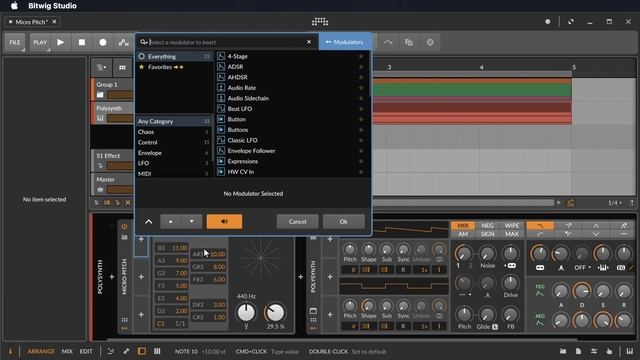Favorite the Beat LFO star

pyautogui.click(x=361, y=109)
